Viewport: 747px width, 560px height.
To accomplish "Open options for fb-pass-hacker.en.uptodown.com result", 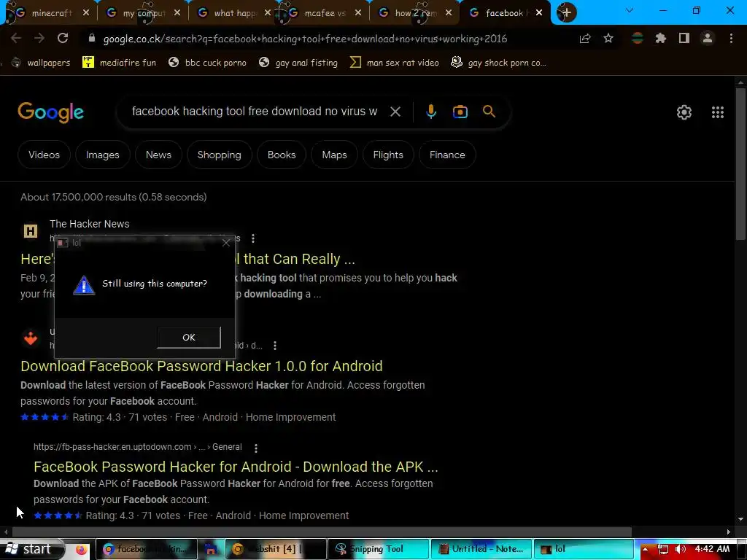I will tap(256, 448).
